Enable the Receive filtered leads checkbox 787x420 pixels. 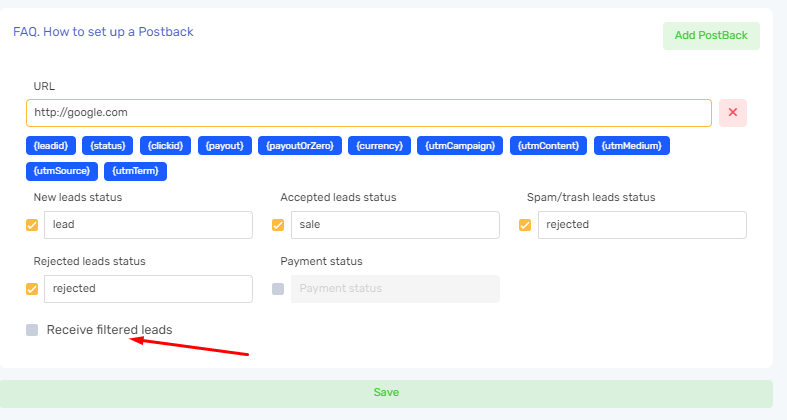[32, 330]
